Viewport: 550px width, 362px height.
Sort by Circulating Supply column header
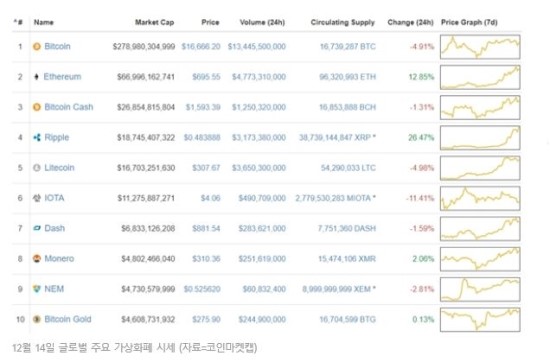point(343,22)
